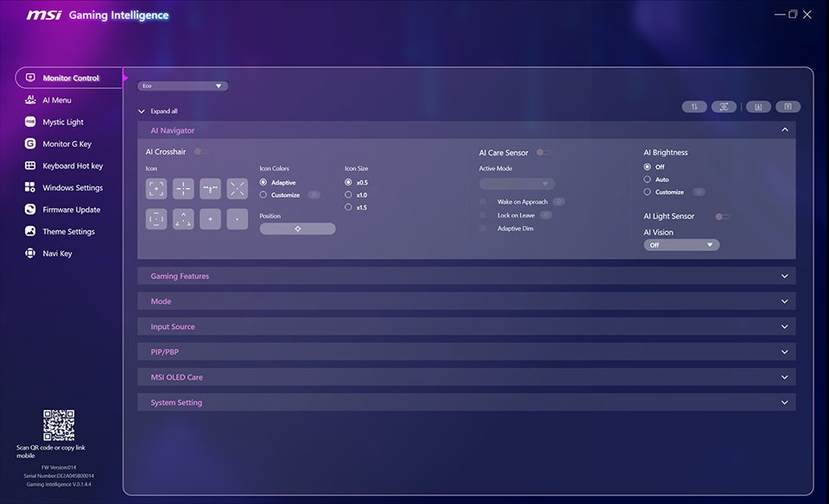Open the Mystic Light panel

tap(63, 122)
